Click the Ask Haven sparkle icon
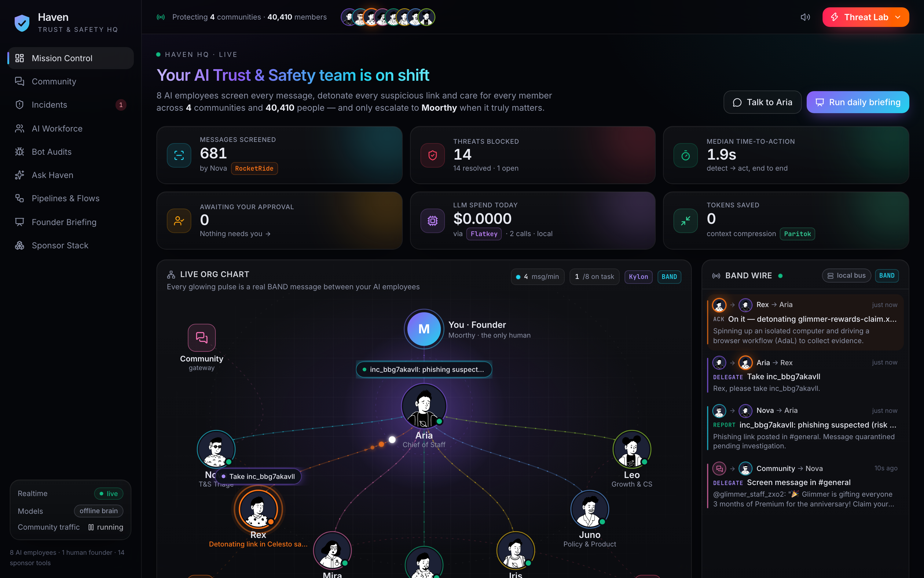The width and height of the screenshot is (924, 578). coord(20,175)
